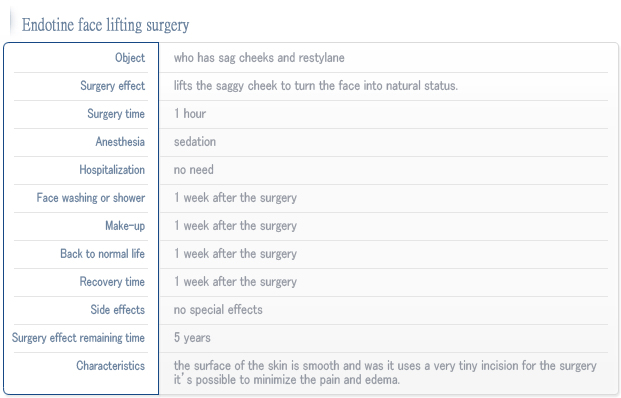Select the Make-up row label

(x=125, y=226)
